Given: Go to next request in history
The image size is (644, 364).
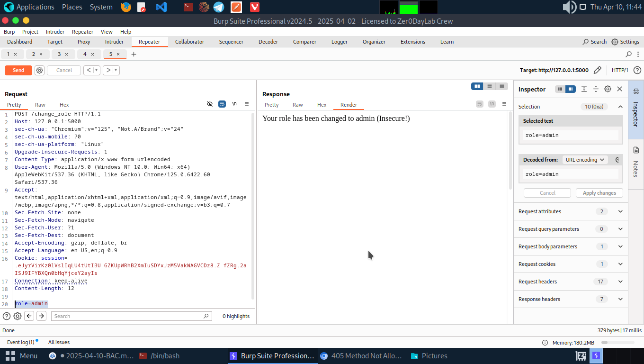Looking at the screenshot, I should click(x=108, y=70).
